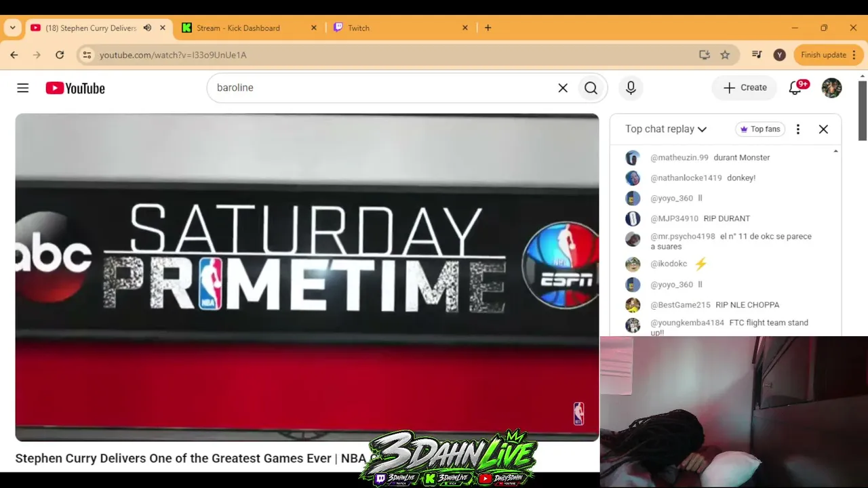Click @youngkemba4184 username in chat
This screenshot has width=868, height=488.
point(687,323)
